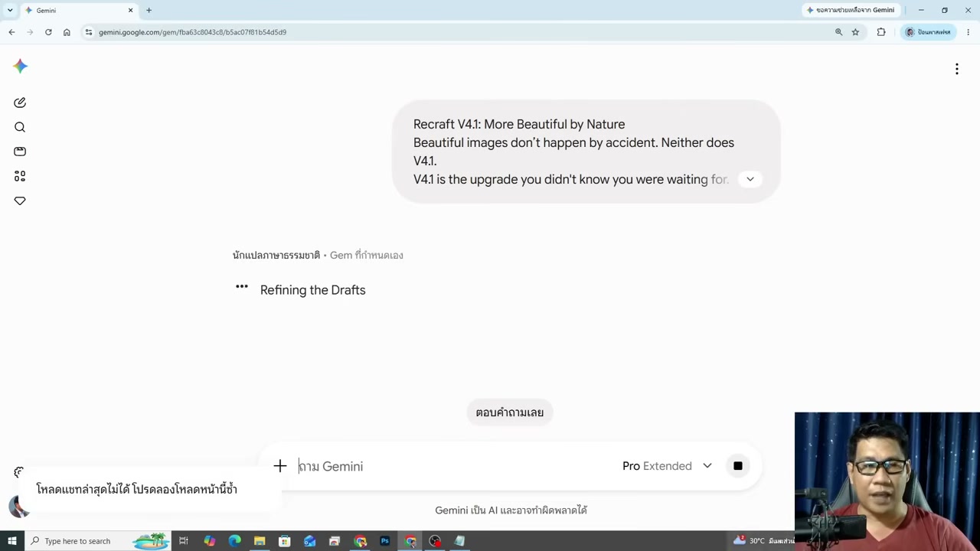980x551 pixels.
Task: Click the zoom magnifier icon in address bar
Action: pos(838,32)
